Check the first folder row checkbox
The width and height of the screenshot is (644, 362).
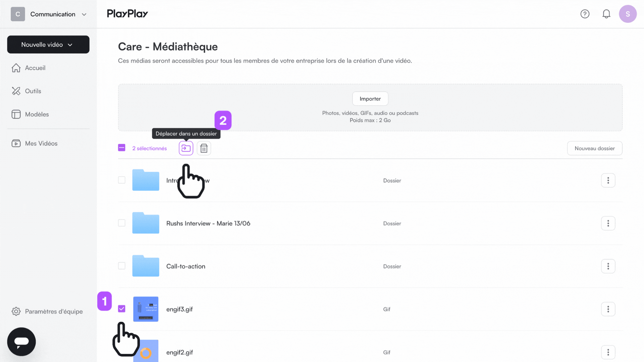click(122, 180)
